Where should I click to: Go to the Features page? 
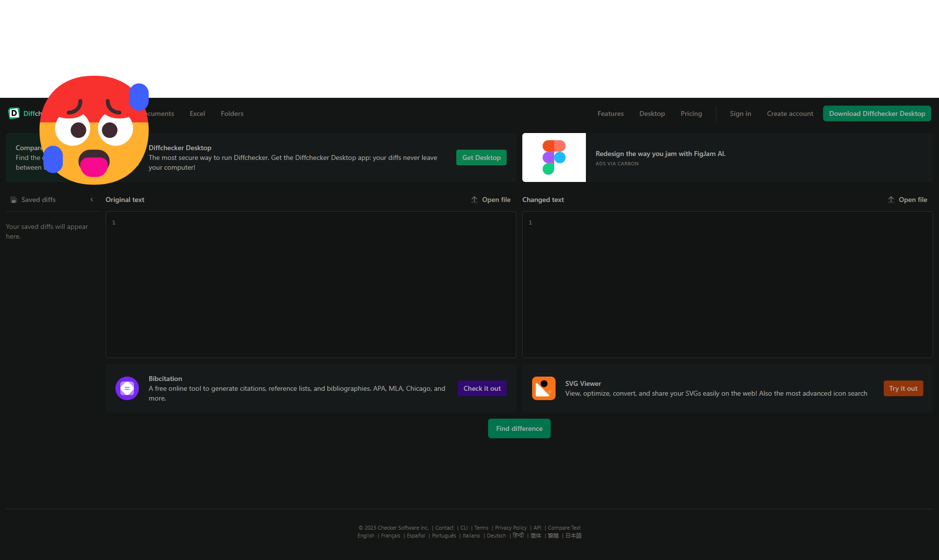coord(610,113)
